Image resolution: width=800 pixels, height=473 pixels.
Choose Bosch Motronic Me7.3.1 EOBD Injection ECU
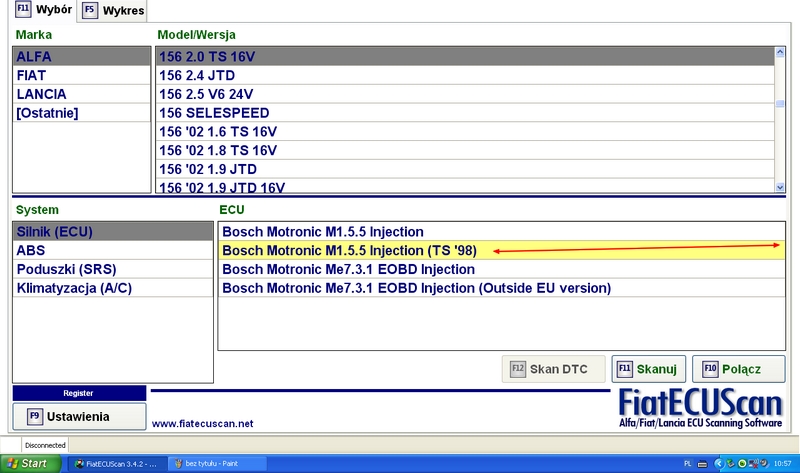point(502,269)
